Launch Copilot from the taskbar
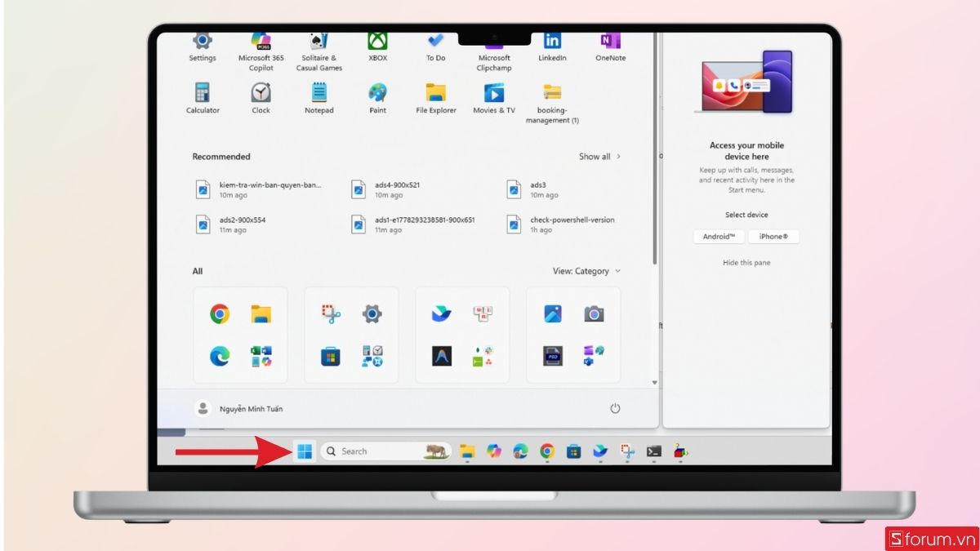 tap(494, 451)
